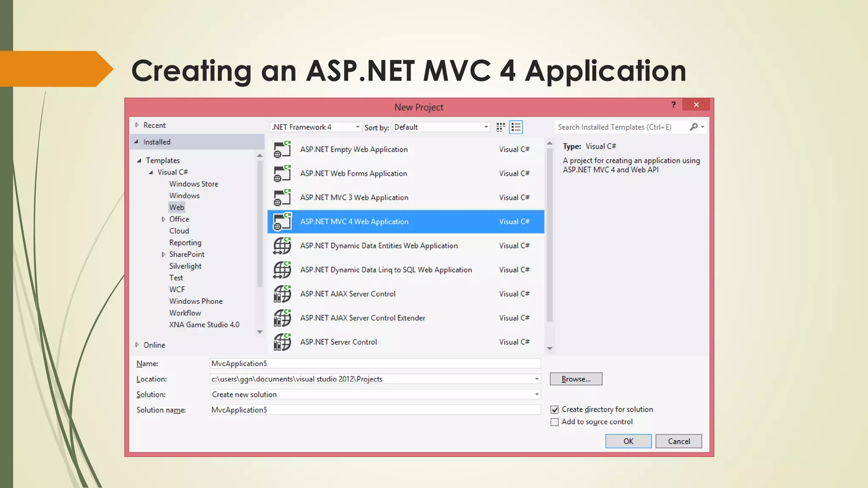Close the New Project dialog

point(696,105)
